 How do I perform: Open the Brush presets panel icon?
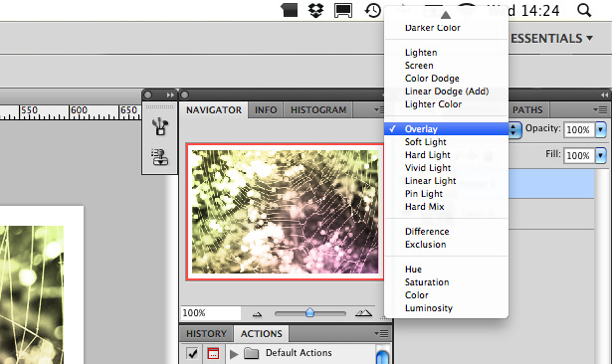[160, 126]
